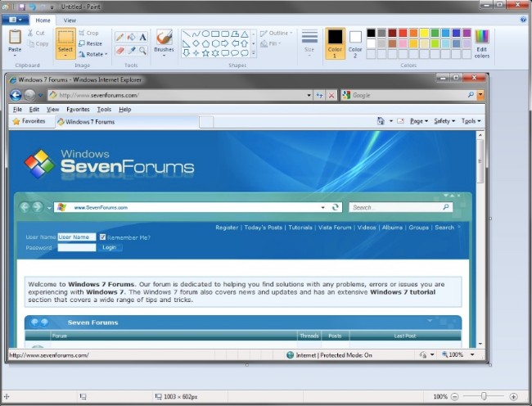
Task: Click the zoom out minus button
Action: [x=454, y=396]
